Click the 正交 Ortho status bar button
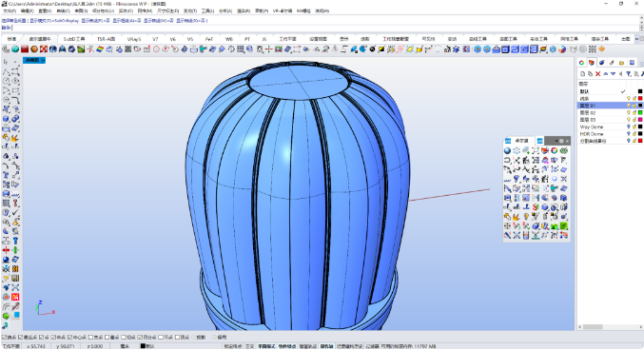 (250, 346)
